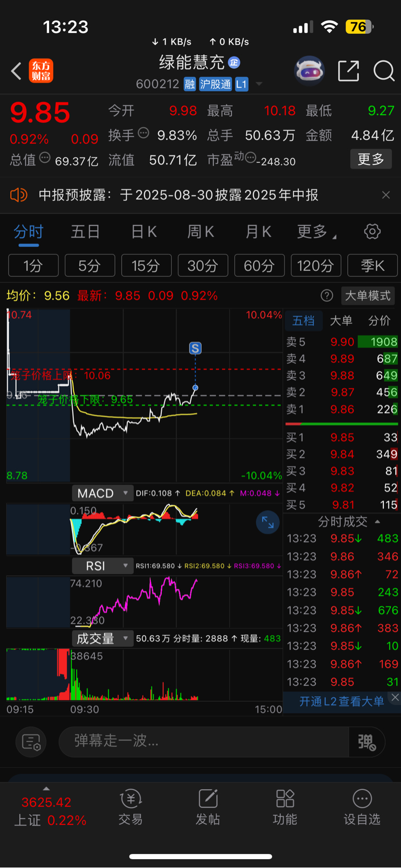Image resolution: width=401 pixels, height=868 pixels.
Task: Tap the speaker announcement icon
Action: pyautogui.click(x=18, y=195)
